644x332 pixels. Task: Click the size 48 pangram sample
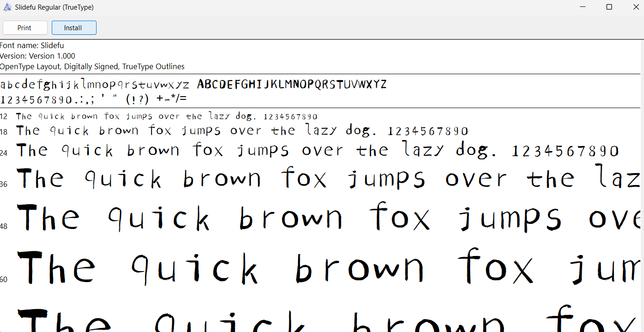(320, 218)
